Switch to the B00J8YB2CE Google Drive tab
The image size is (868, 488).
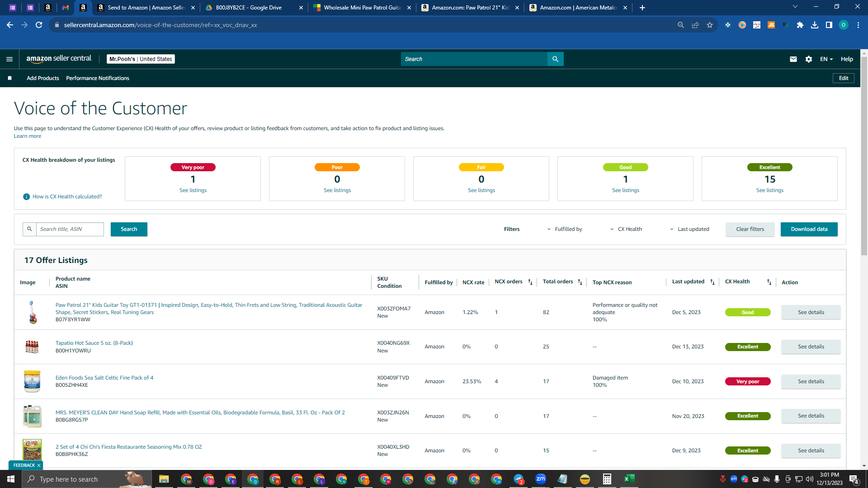pos(254,8)
